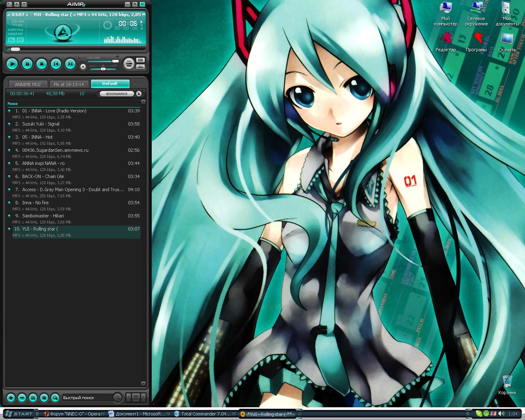Click the utilities icon in AIMP title bar
The image size is (525, 420).
24,4
